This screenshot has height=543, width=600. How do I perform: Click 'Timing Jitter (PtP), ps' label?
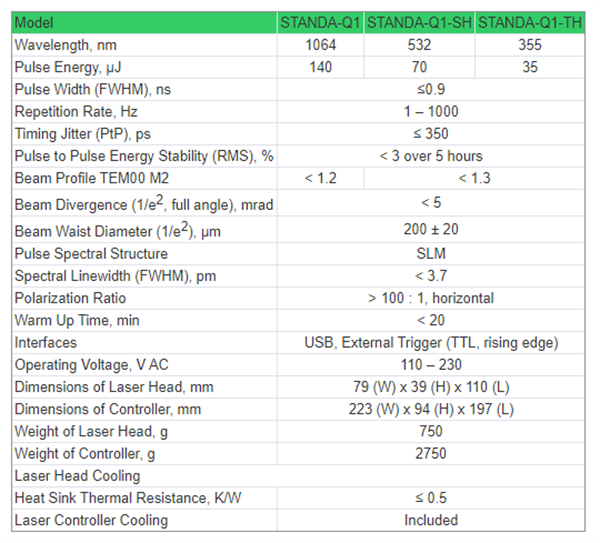[83, 134]
